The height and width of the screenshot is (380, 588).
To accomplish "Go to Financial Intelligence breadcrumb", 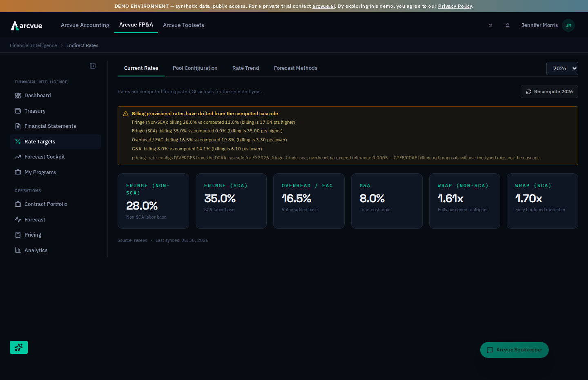I will 33,45.
